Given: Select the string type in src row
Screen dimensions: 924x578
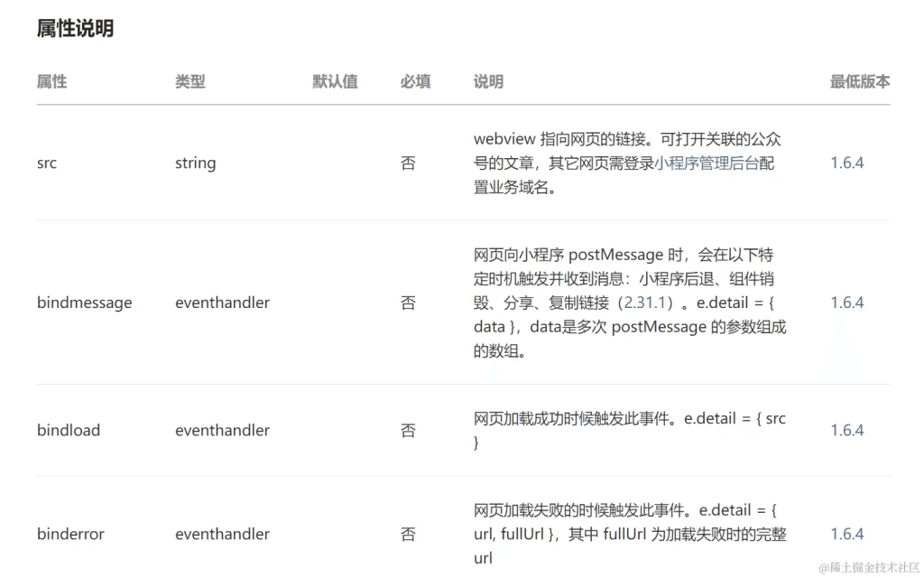Looking at the screenshot, I should (x=195, y=163).
